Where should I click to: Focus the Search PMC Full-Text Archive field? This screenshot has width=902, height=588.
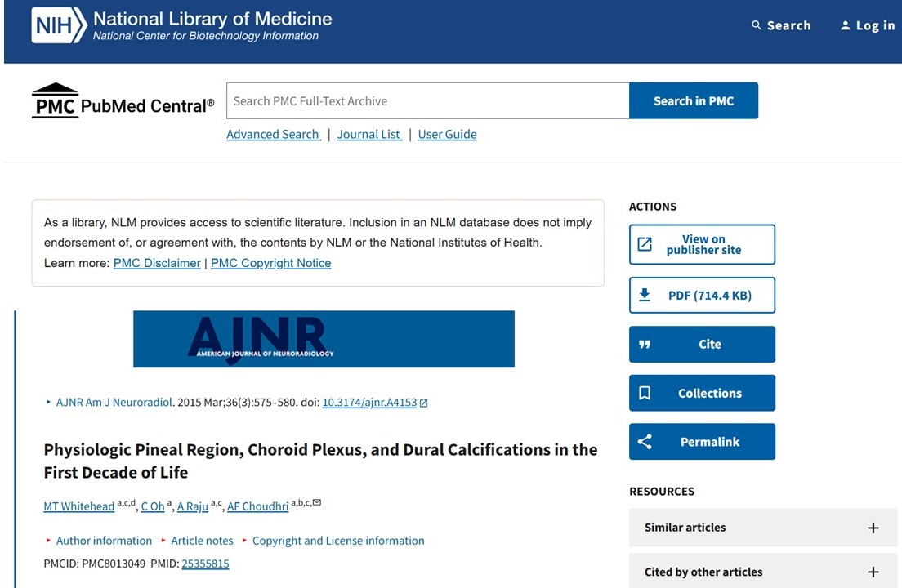427,101
